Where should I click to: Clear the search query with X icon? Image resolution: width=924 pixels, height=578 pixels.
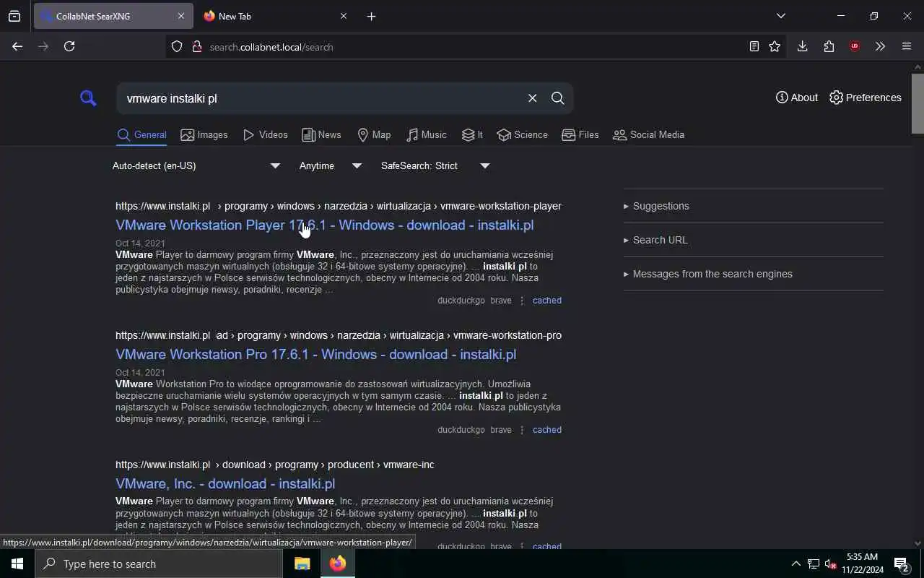pyautogui.click(x=533, y=98)
